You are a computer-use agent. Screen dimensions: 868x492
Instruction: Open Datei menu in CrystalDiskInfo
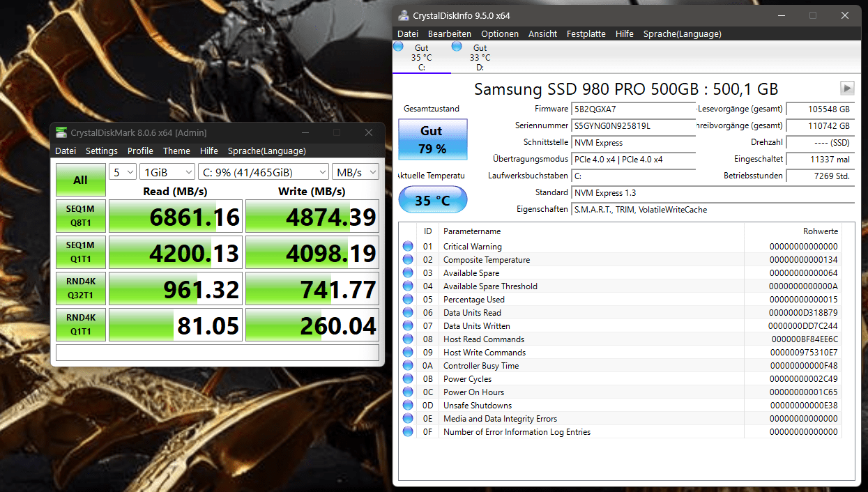point(408,33)
